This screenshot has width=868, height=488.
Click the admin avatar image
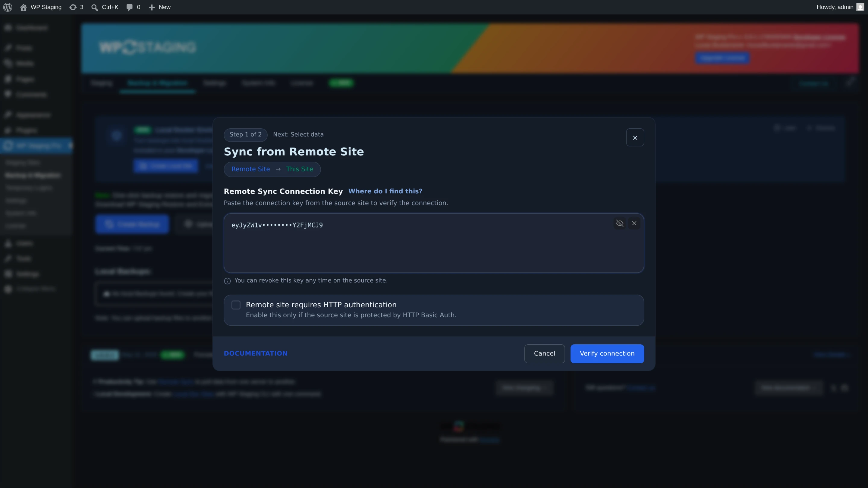coord(860,7)
